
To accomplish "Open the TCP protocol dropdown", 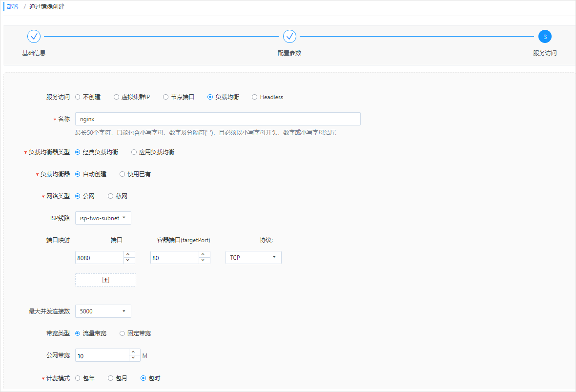I will [x=253, y=258].
